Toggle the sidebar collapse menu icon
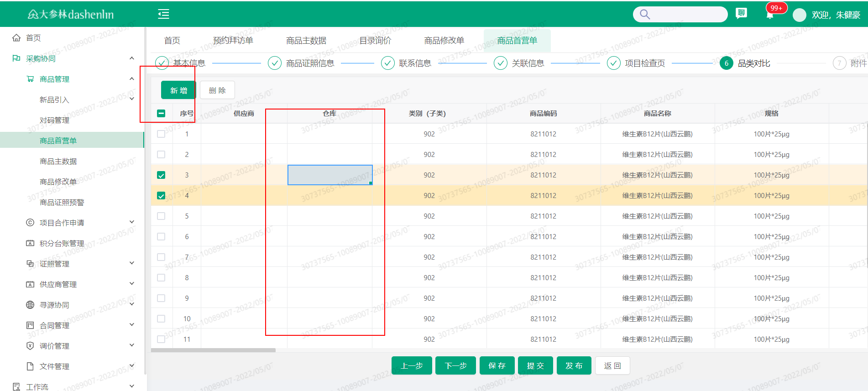Screen dimensions: 868x391 click(x=163, y=14)
